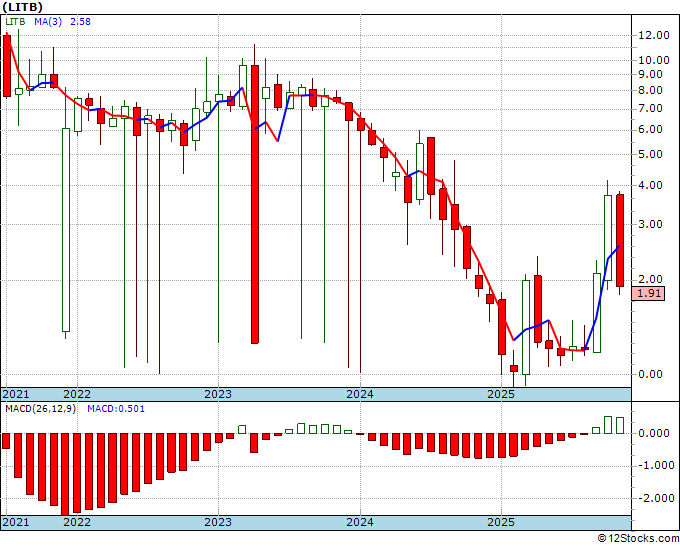Click 2021 on the MACD timeline
The image size is (680, 546).
click(x=16, y=522)
